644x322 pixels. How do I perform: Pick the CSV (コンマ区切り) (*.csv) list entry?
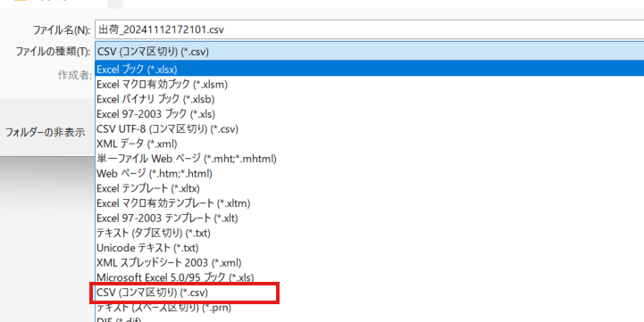tap(369, 293)
